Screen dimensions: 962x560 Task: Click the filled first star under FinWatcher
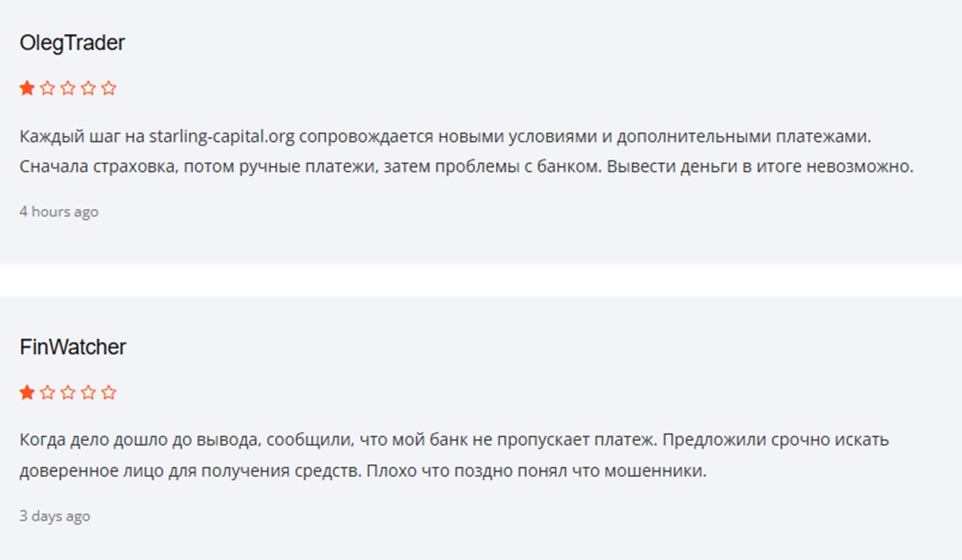coord(27,393)
